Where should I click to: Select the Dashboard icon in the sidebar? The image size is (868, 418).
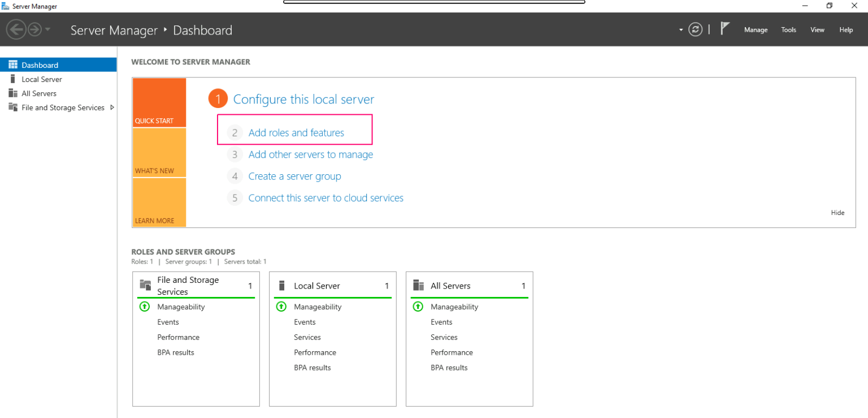(14, 64)
